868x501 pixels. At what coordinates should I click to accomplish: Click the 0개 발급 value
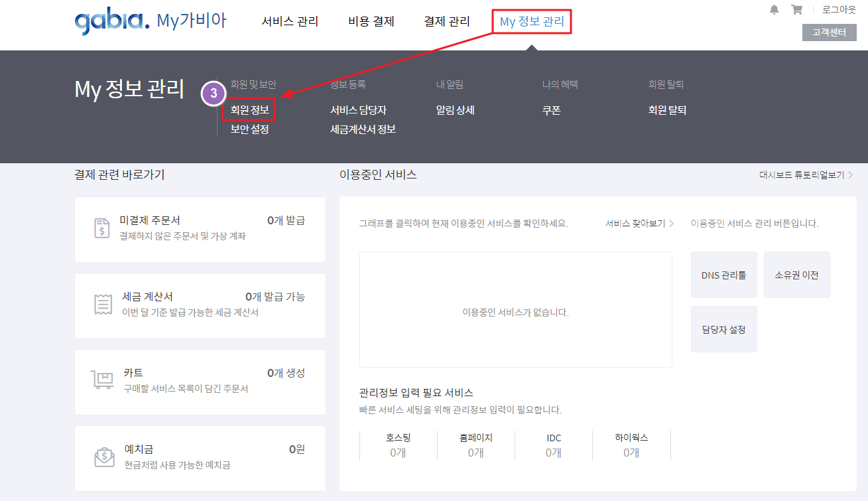pos(286,220)
